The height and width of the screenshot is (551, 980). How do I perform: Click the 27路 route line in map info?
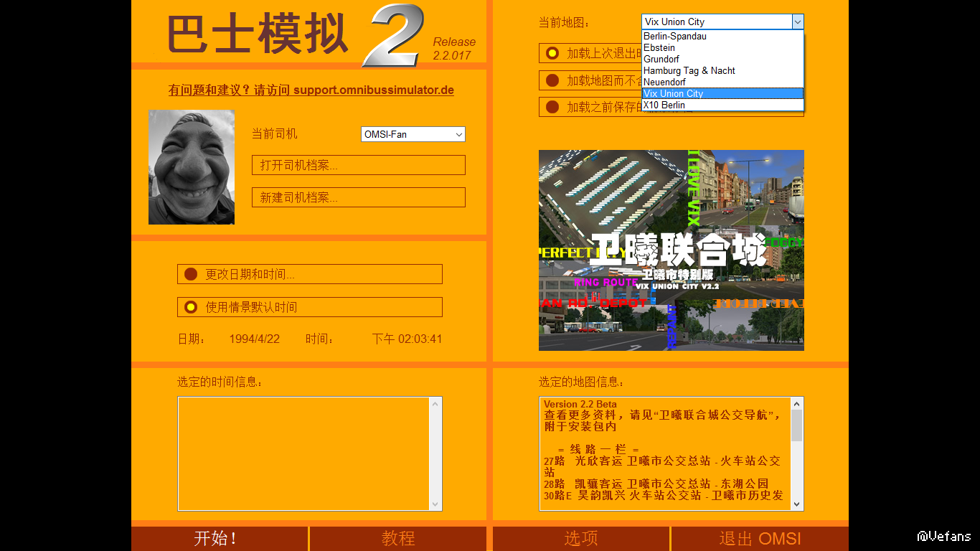click(662, 466)
